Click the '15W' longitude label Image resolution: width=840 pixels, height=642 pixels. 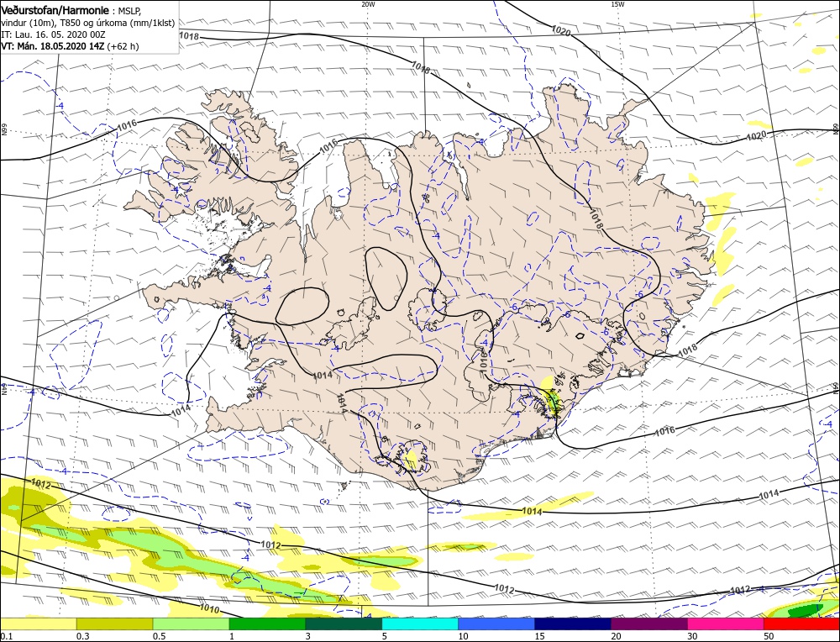(x=617, y=4)
